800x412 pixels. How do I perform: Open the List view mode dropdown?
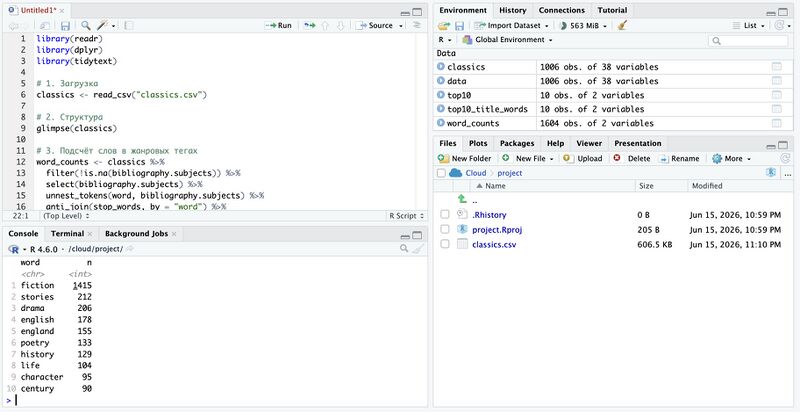click(x=749, y=25)
